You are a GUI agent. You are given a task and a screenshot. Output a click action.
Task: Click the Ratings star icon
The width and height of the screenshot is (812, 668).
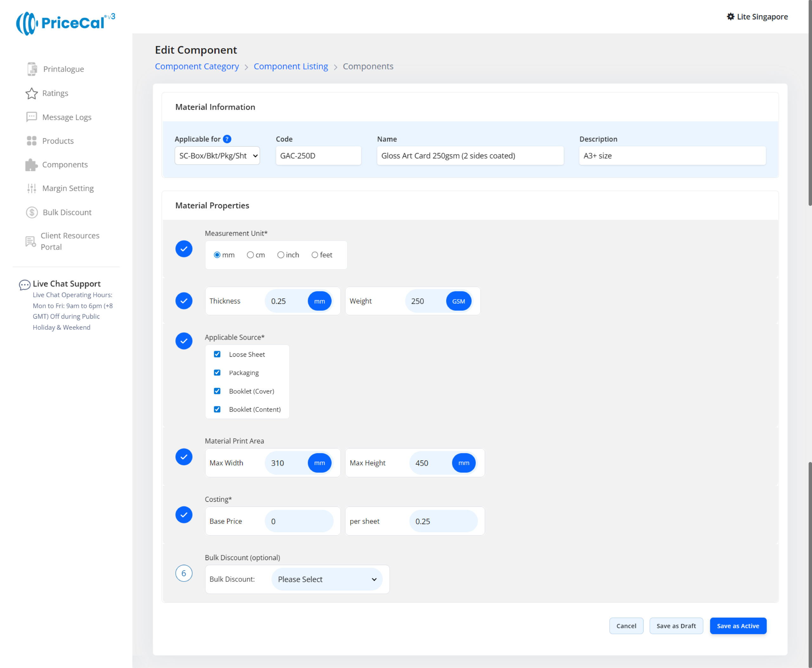32,94
